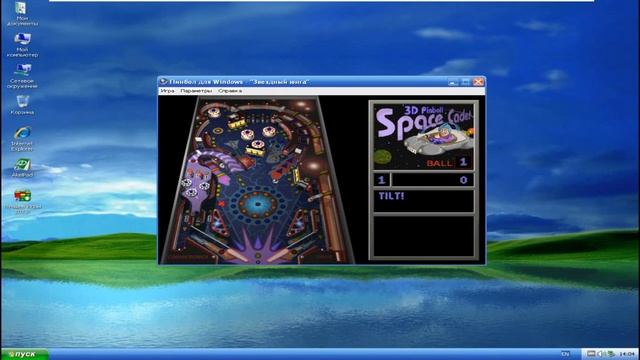Select the Корзина recycle bin icon
This screenshot has width=640, height=360.
pyautogui.click(x=22, y=105)
